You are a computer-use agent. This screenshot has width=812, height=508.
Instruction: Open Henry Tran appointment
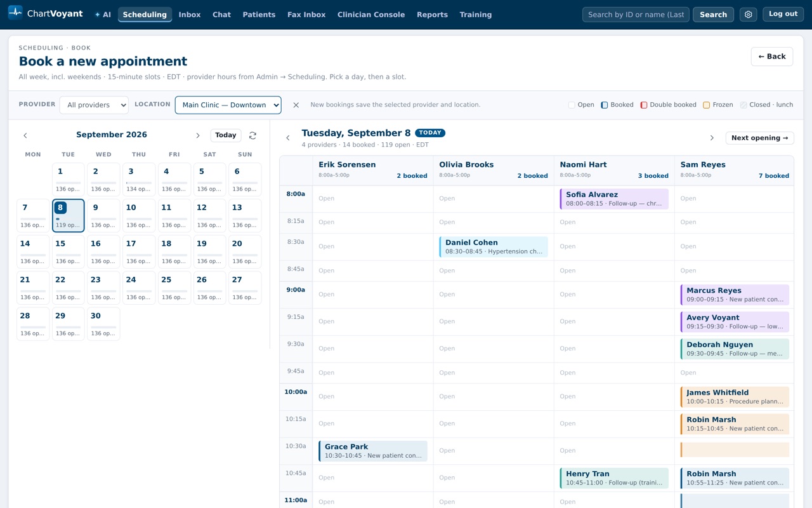pyautogui.click(x=614, y=478)
